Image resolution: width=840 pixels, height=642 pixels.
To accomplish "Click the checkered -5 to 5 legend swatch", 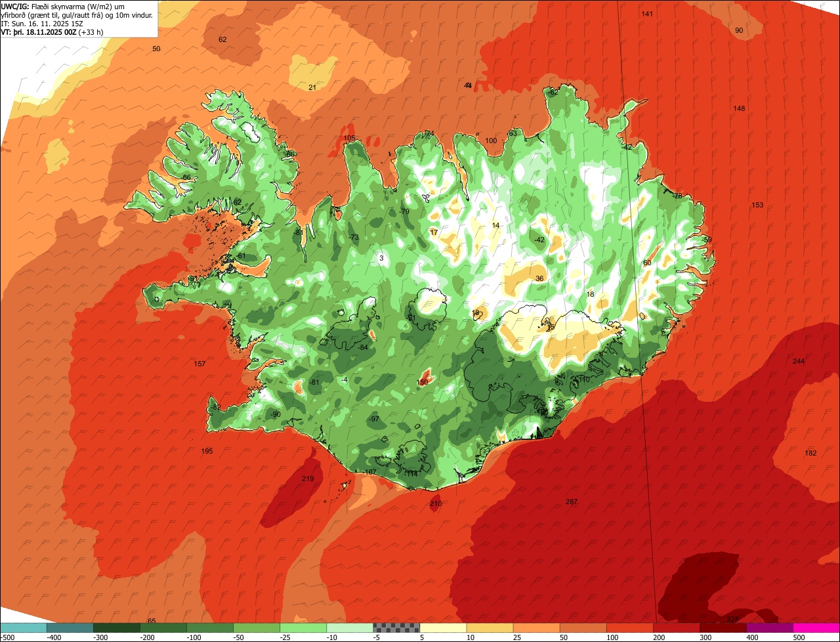I will [396, 628].
